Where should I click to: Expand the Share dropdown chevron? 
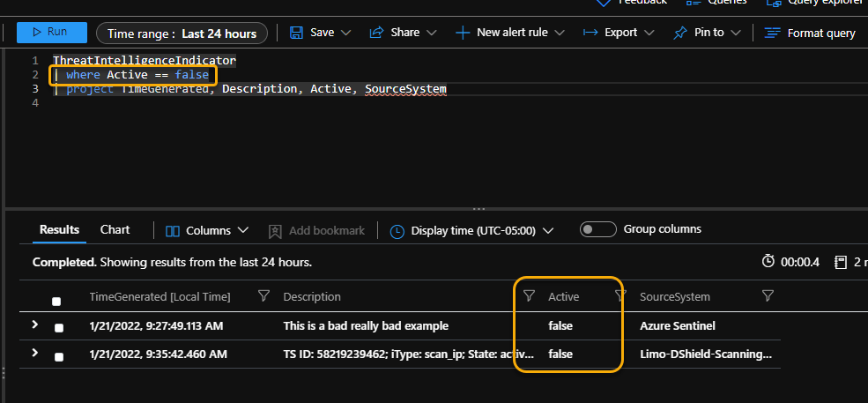[x=431, y=33]
